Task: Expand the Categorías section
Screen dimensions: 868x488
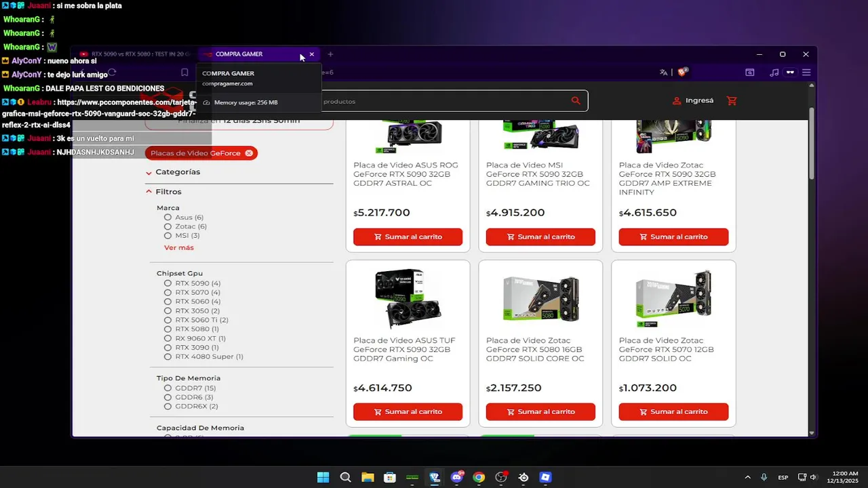Action: tap(173, 172)
